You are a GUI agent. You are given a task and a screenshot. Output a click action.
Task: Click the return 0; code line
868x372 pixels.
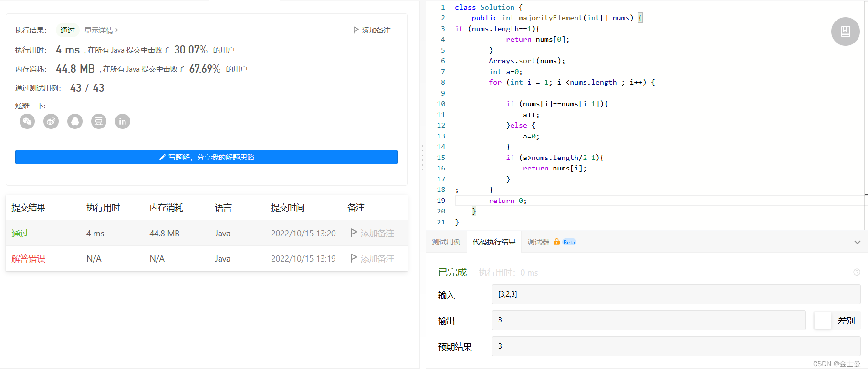pos(508,201)
